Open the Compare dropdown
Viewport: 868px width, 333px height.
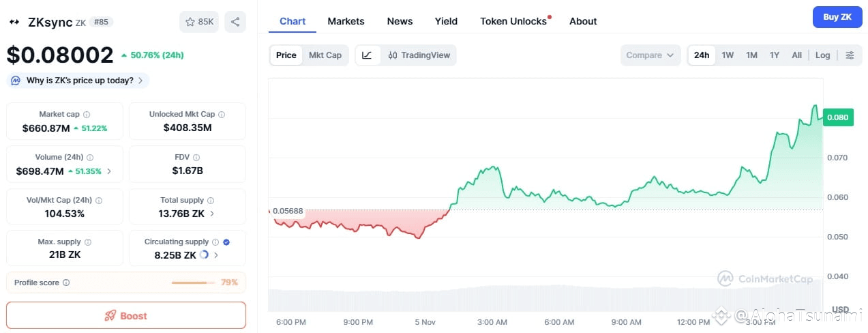[x=650, y=55]
